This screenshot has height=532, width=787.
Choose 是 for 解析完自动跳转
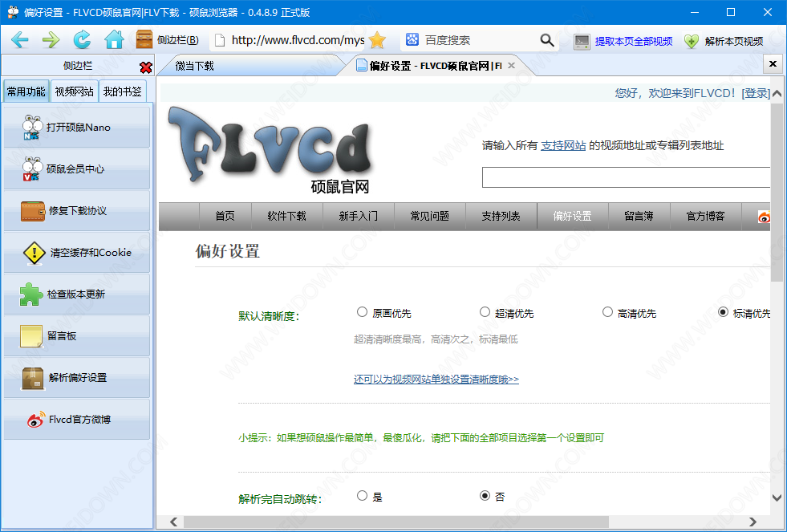click(363, 496)
